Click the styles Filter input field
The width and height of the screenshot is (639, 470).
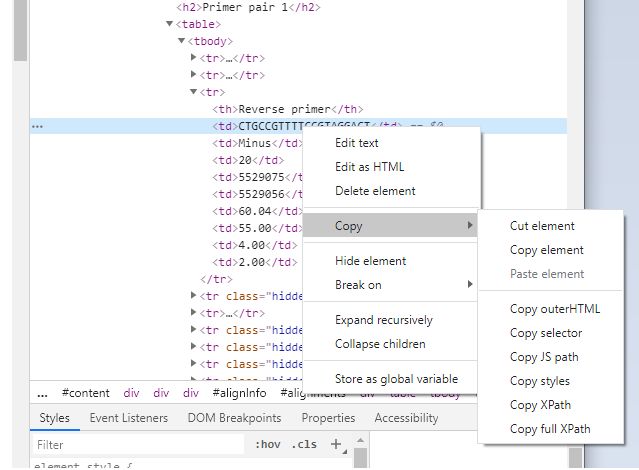click(x=138, y=444)
